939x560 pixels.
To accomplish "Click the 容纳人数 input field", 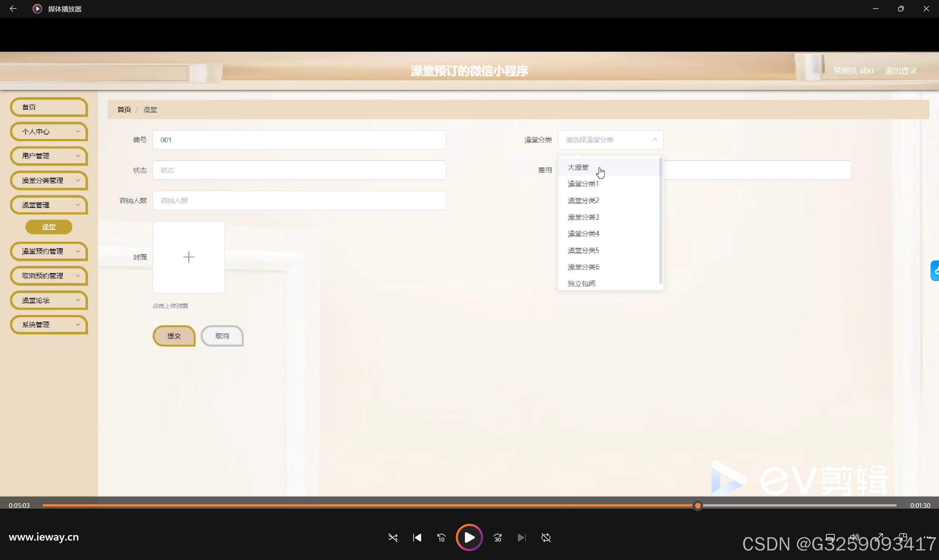I will [299, 200].
